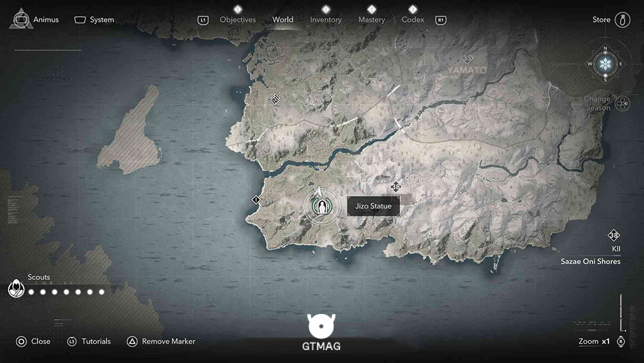
Task: Click the L1 previous-tab button icon
Action: coord(203,20)
